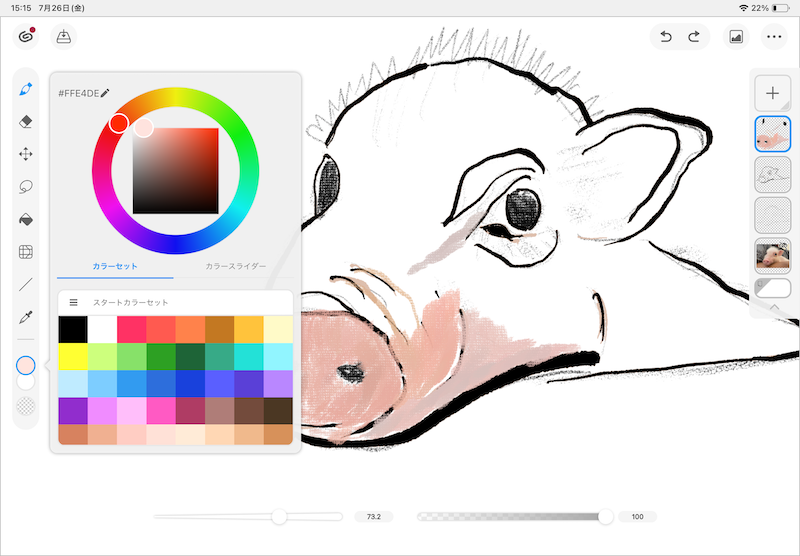Check the battery status icon
The image size is (800, 556).
coord(781,8)
